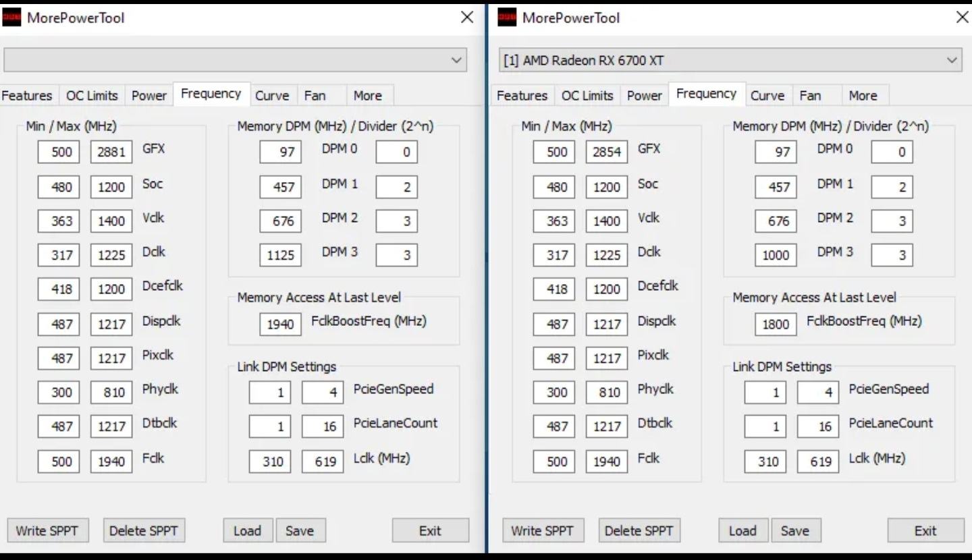Viewport: 972px width, 560px height.
Task: Edit Vclk min field in left window
Action: pos(59,221)
